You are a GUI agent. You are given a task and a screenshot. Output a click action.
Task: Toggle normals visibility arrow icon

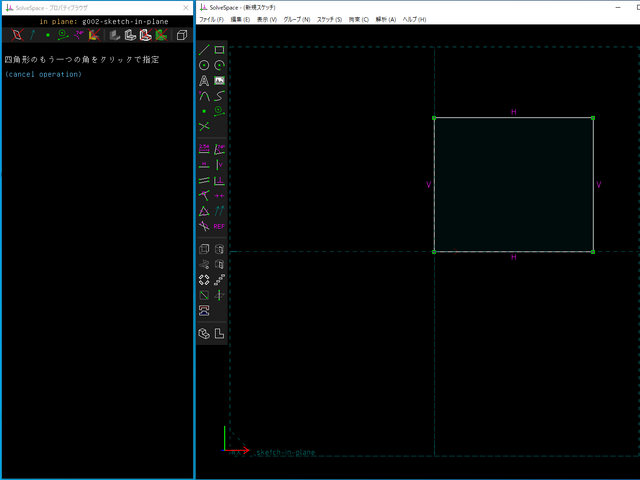pyautogui.click(x=32, y=35)
